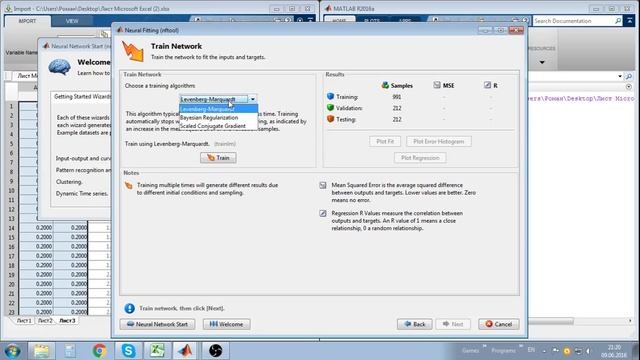The width and height of the screenshot is (640, 360).
Task: Select Scaled Conjugate Gradient in the list
Action: click(x=218, y=126)
